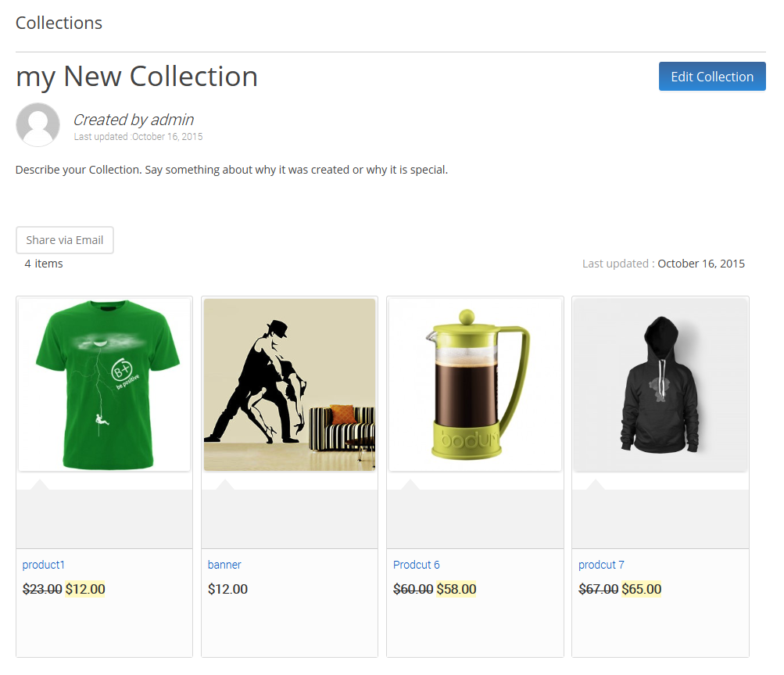
Task: Go to the prodcut 7 page
Action: point(601,565)
